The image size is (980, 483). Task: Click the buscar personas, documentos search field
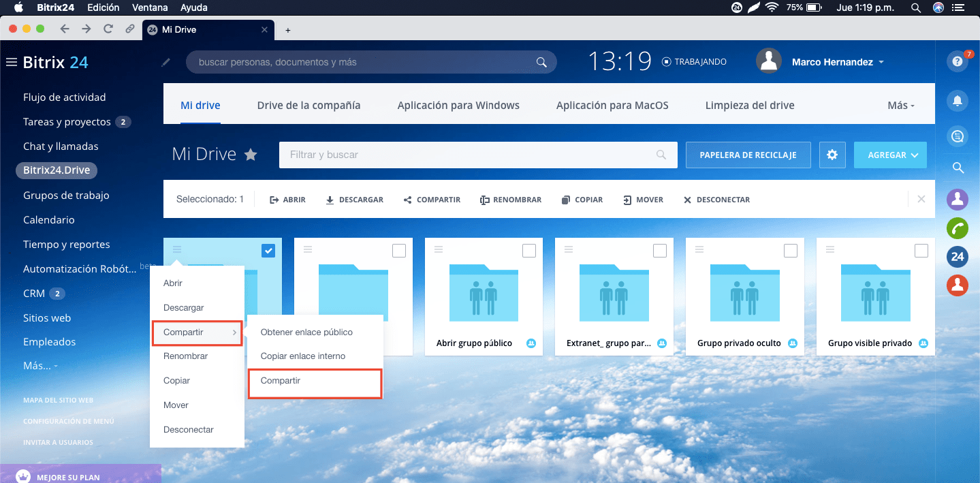(x=371, y=62)
